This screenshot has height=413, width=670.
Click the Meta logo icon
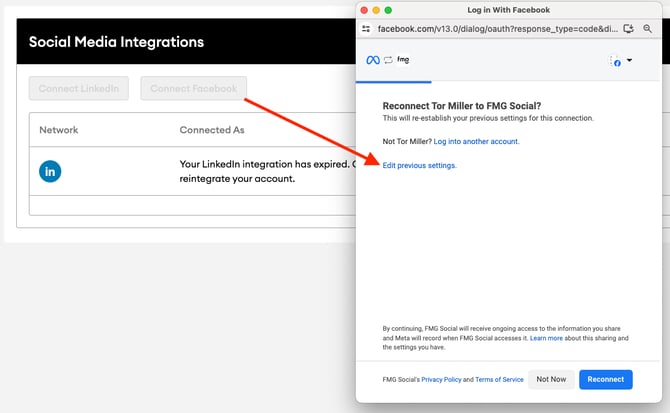tap(373, 60)
